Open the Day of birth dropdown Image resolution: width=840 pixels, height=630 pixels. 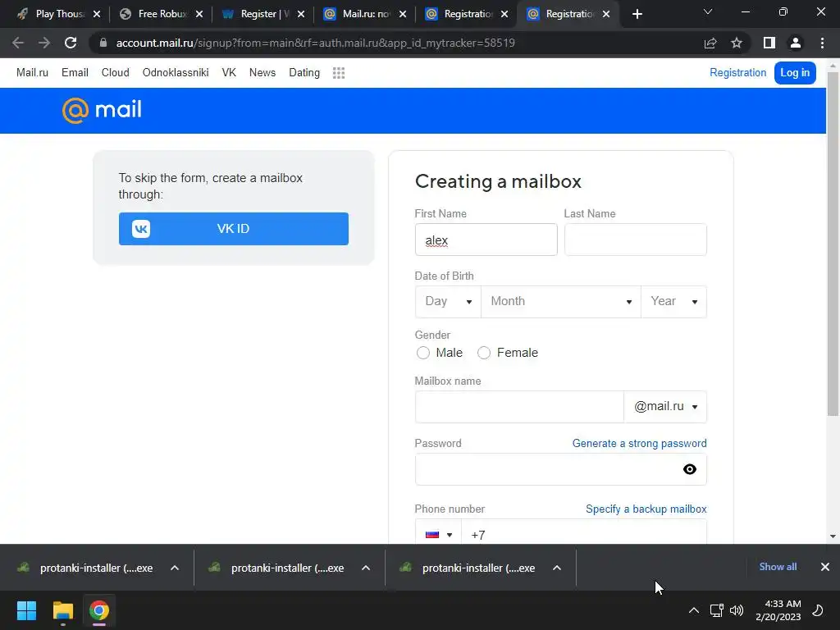(x=448, y=302)
